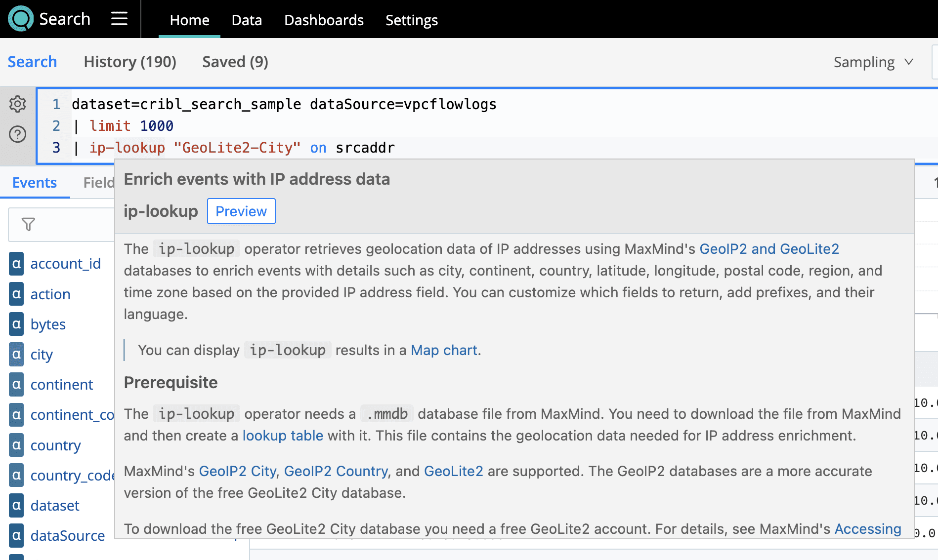The image size is (938, 560).
Task: Click the account_id field type icon
Action: (16, 264)
